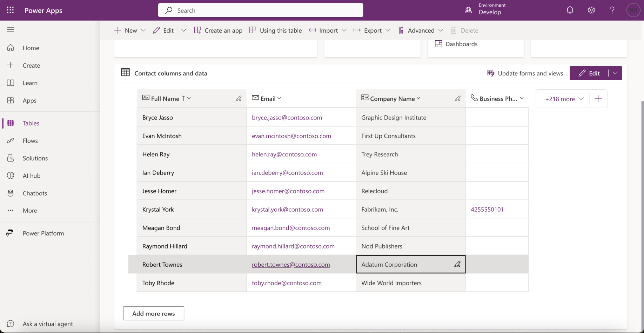The width and height of the screenshot is (644, 333).
Task: Open the settings gear icon
Action: pyautogui.click(x=591, y=10)
